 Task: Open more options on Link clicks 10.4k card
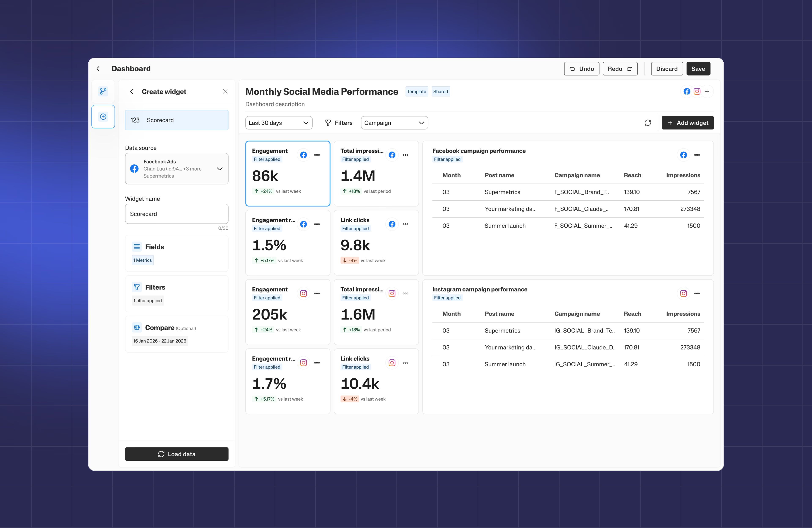(405, 363)
